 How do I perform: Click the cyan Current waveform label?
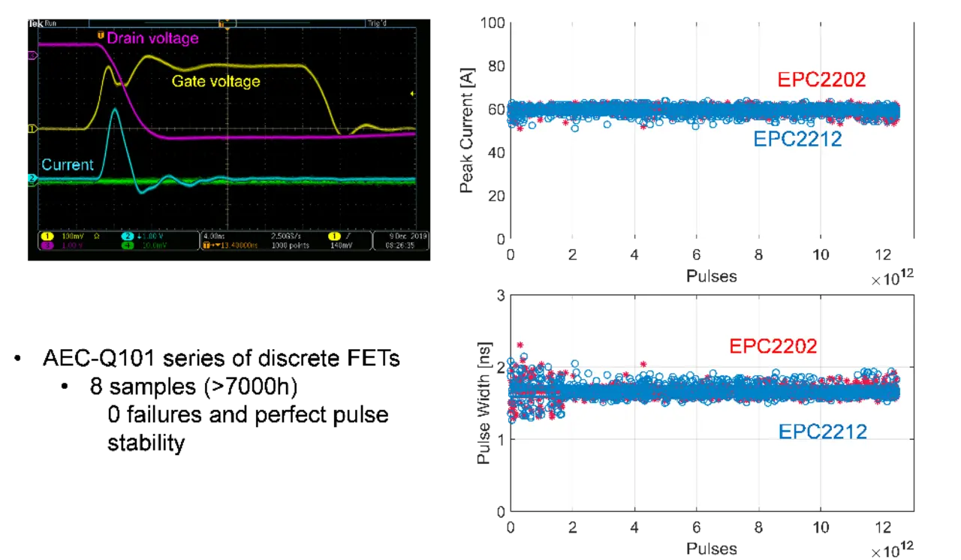click(68, 164)
